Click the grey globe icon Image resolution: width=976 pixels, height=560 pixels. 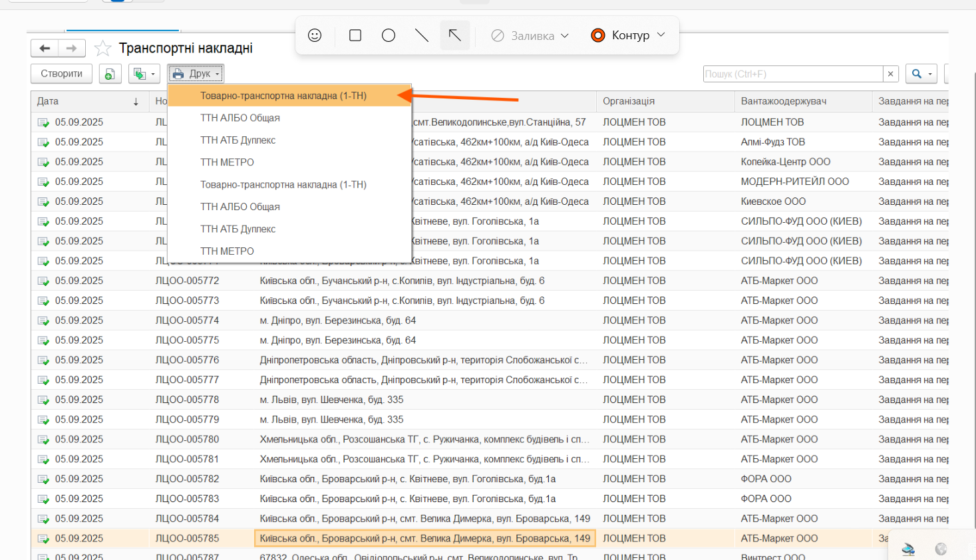coord(941,549)
